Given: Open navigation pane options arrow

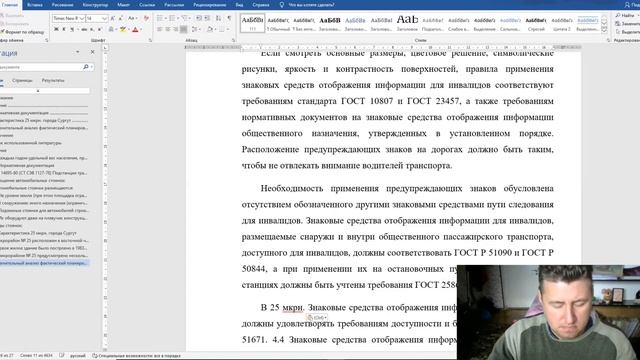Looking at the screenshot, I should coord(78,52).
